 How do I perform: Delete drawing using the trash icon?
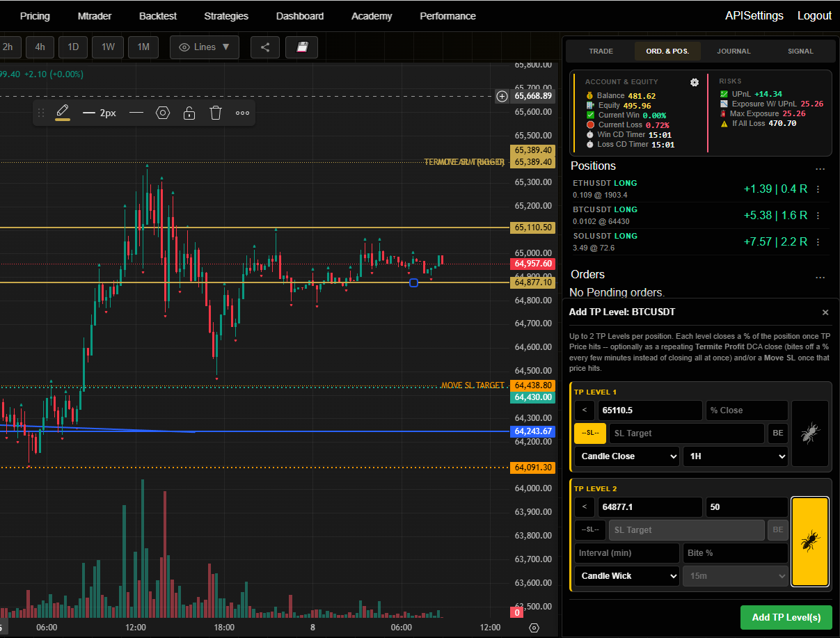(x=216, y=113)
